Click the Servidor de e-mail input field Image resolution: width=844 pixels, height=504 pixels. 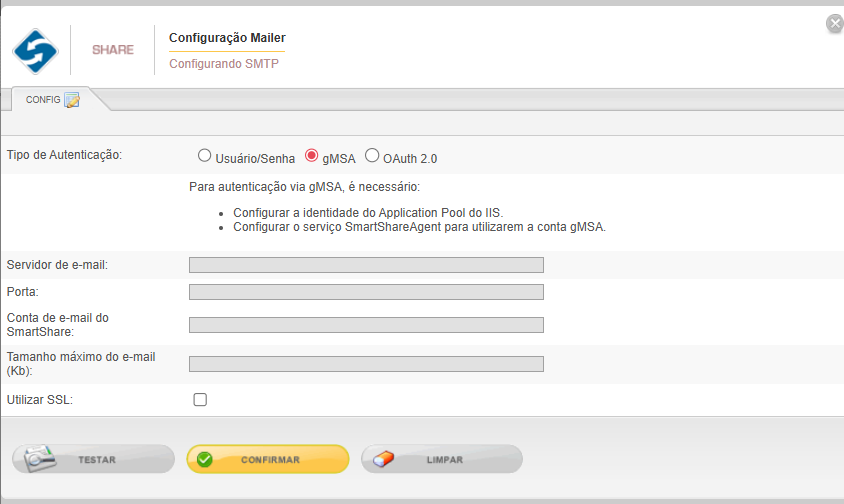366,265
